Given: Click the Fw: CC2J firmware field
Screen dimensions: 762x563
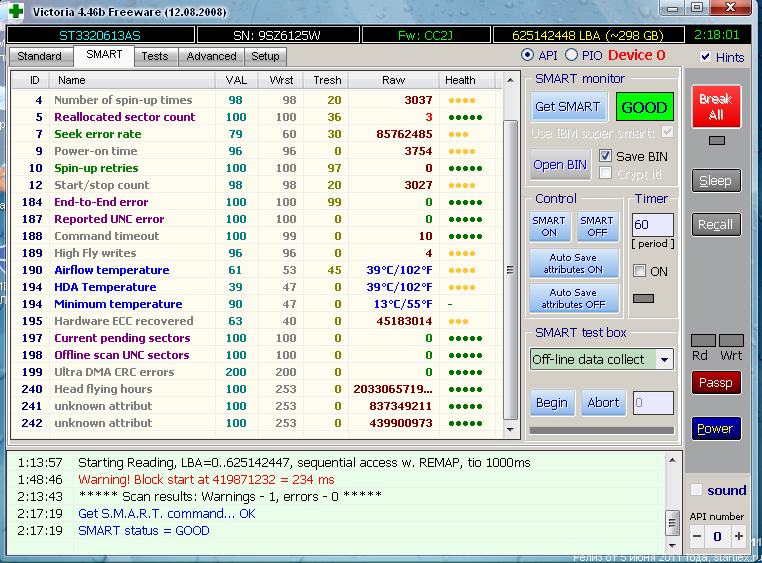Looking at the screenshot, I should point(426,35).
